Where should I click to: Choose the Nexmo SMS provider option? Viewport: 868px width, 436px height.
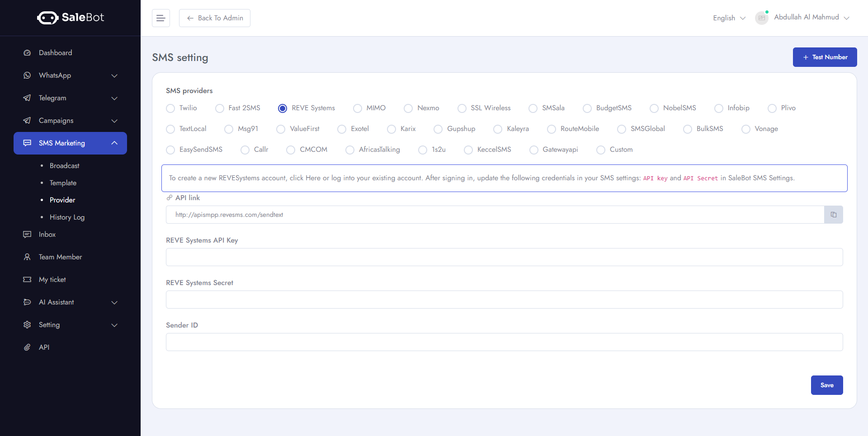click(x=408, y=108)
